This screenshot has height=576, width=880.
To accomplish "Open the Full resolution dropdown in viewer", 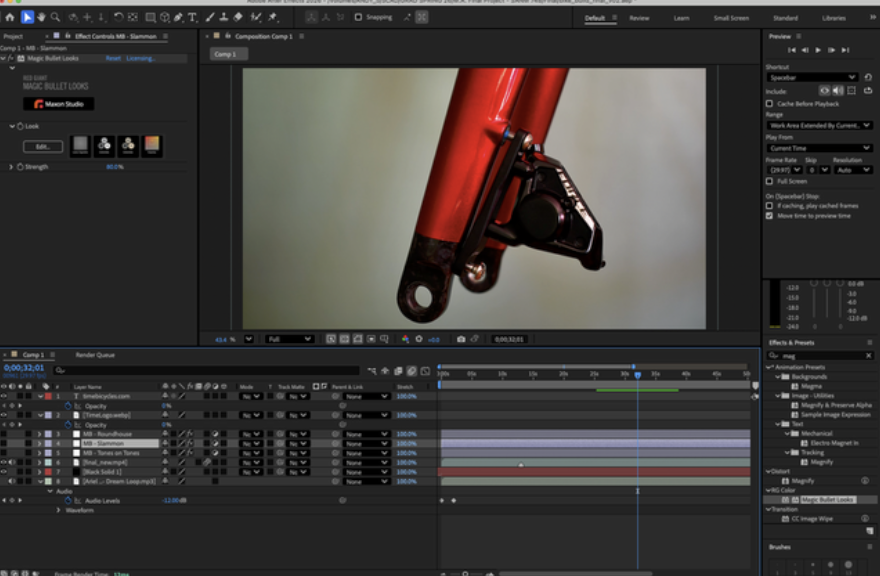I will [x=289, y=339].
